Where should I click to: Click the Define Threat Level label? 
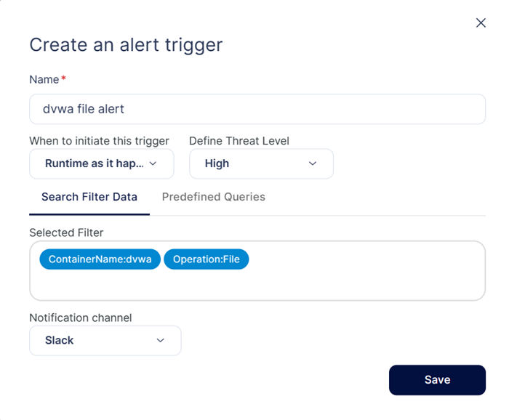pos(239,141)
